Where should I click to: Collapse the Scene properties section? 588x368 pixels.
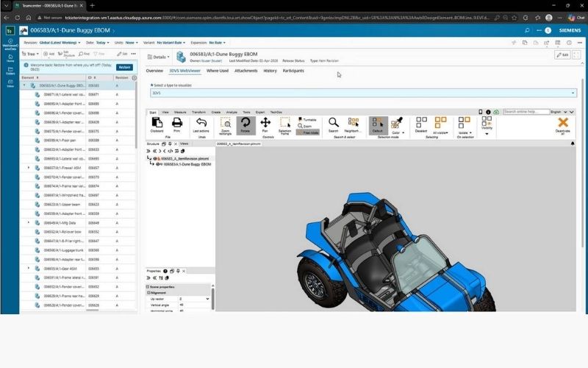(148, 287)
